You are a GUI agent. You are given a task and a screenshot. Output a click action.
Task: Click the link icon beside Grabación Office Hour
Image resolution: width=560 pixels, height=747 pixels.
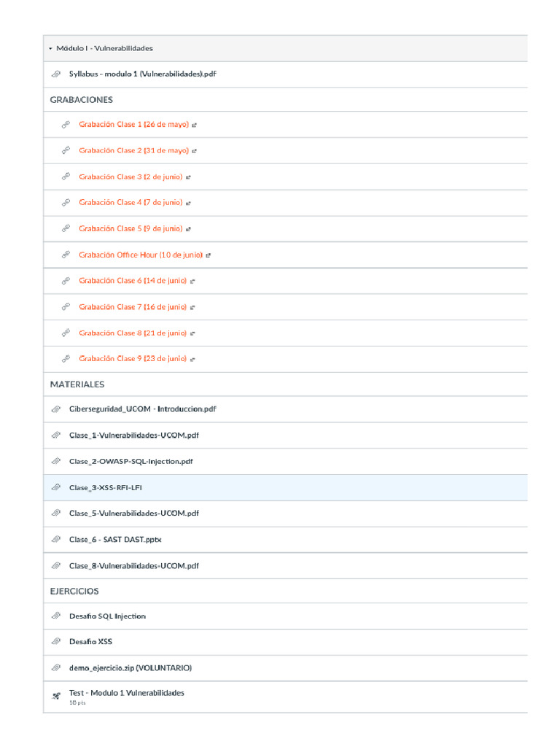click(66, 255)
